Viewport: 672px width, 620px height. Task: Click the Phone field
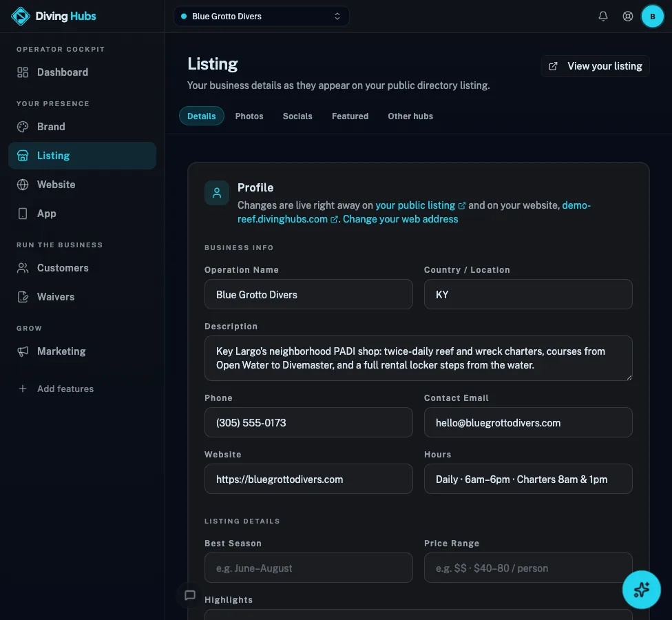tap(308, 423)
